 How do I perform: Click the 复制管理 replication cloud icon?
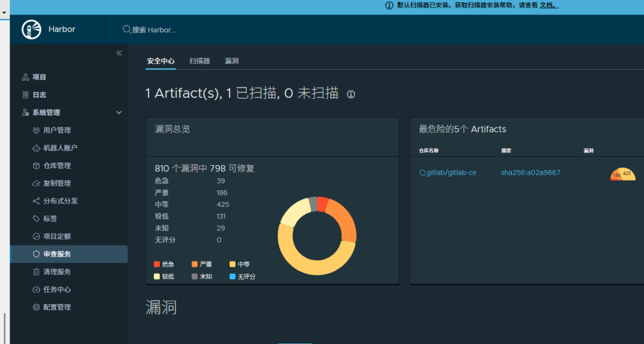click(x=36, y=183)
